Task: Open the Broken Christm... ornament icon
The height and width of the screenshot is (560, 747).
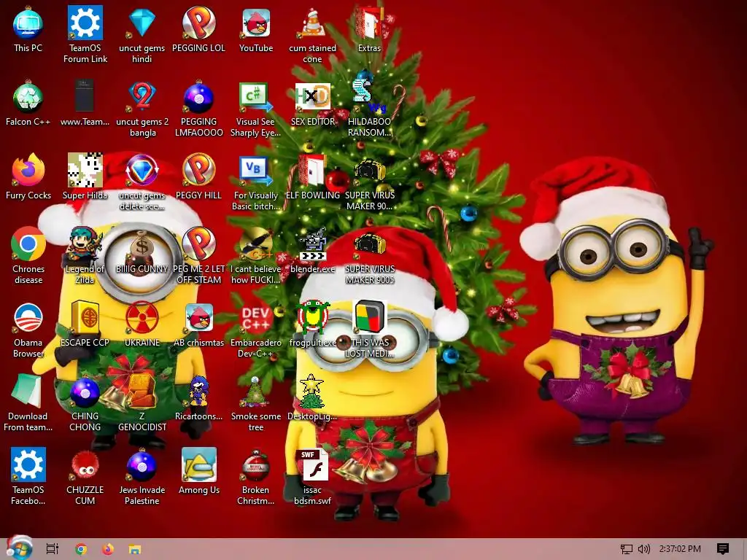Action: coord(256,476)
